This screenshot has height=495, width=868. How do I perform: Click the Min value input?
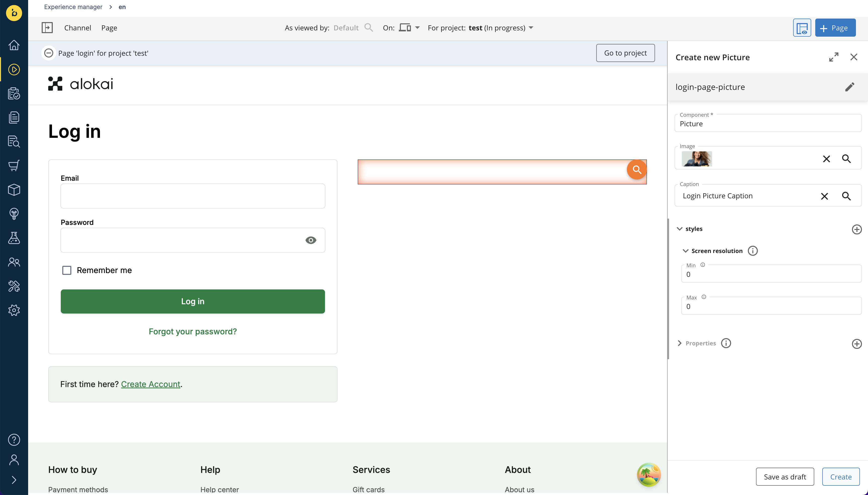tap(771, 274)
